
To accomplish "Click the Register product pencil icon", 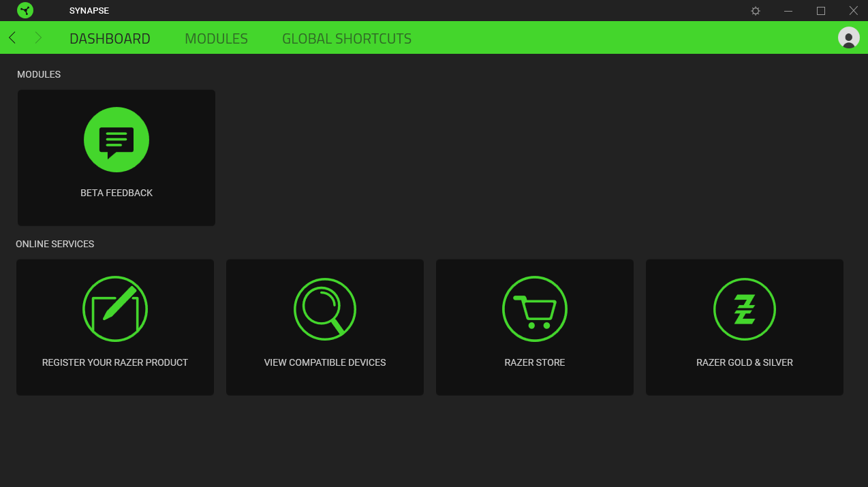I will 115,309.
